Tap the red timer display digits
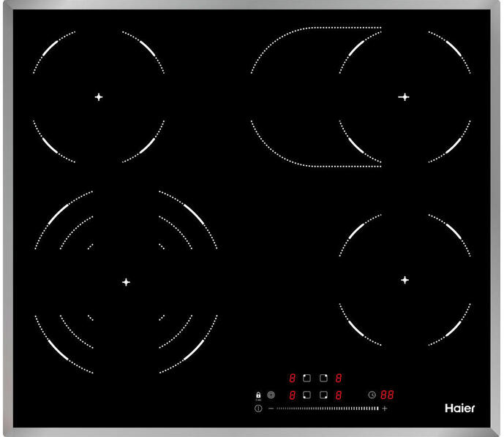 [x=387, y=395]
